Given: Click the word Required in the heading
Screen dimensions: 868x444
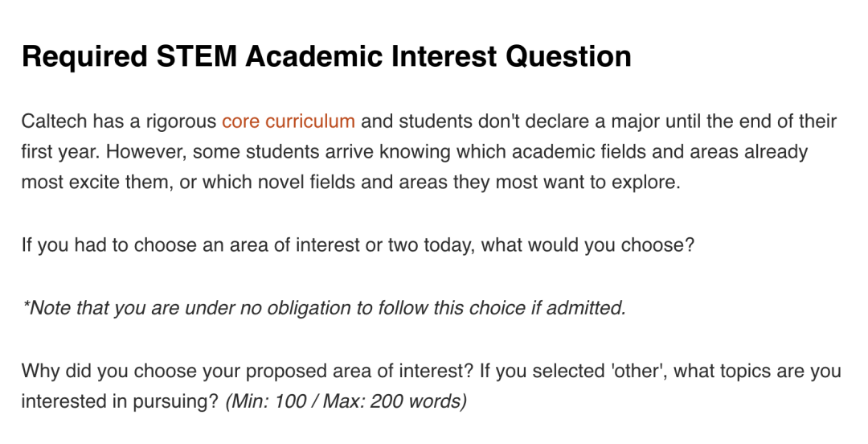Looking at the screenshot, I should (x=84, y=56).
